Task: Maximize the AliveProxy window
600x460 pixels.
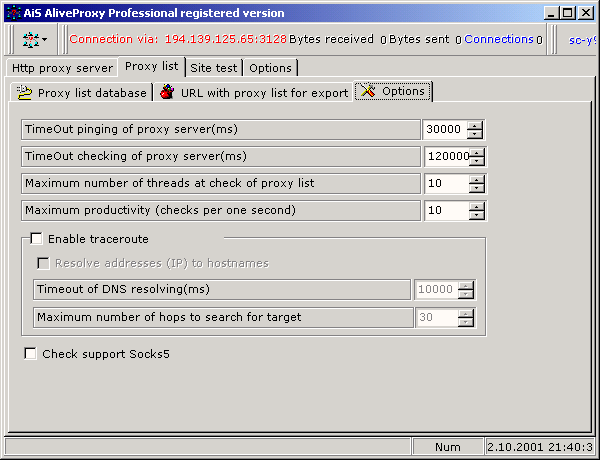Action: (567, 13)
